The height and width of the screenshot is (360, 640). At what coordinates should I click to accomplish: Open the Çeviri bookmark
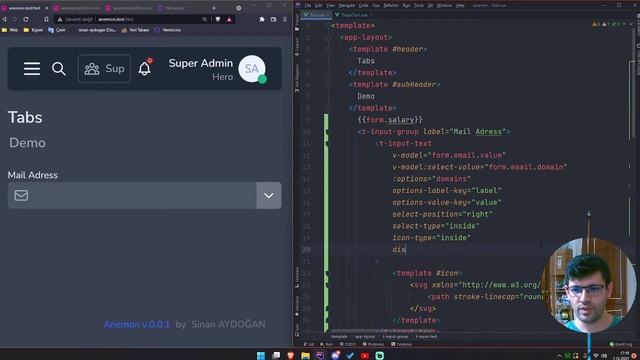(57, 30)
